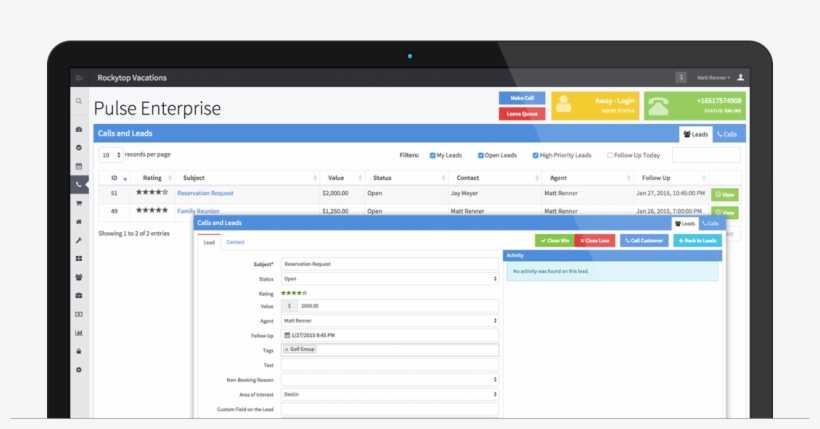Select Leads tab in the lead detail panel
Screen dimensions: 820x429
click(685, 224)
